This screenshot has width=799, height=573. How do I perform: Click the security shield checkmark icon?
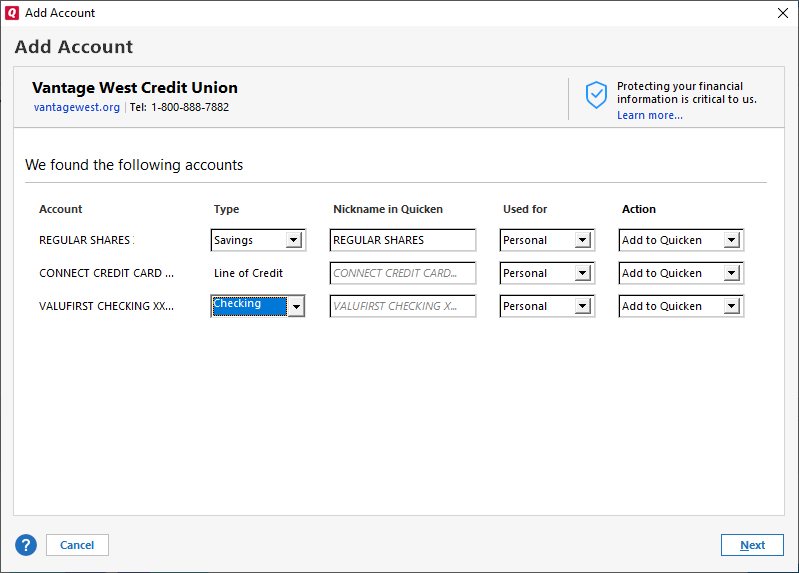(596, 95)
